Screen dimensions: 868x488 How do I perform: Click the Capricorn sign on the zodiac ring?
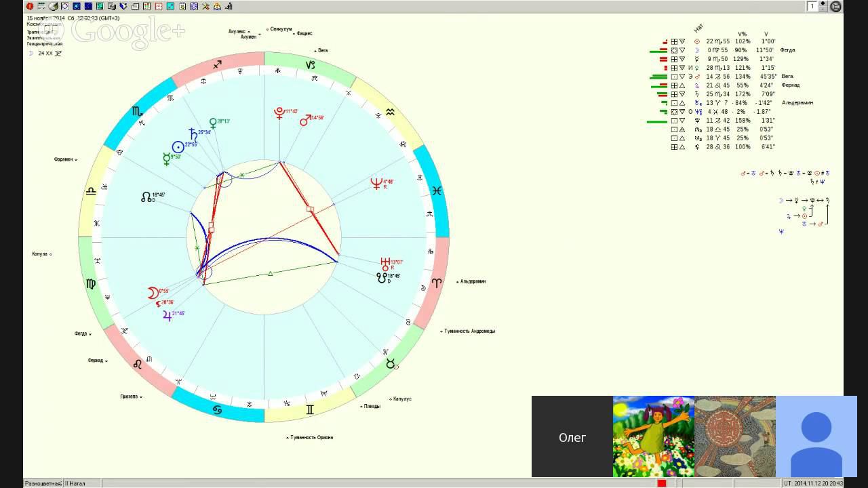pos(311,65)
